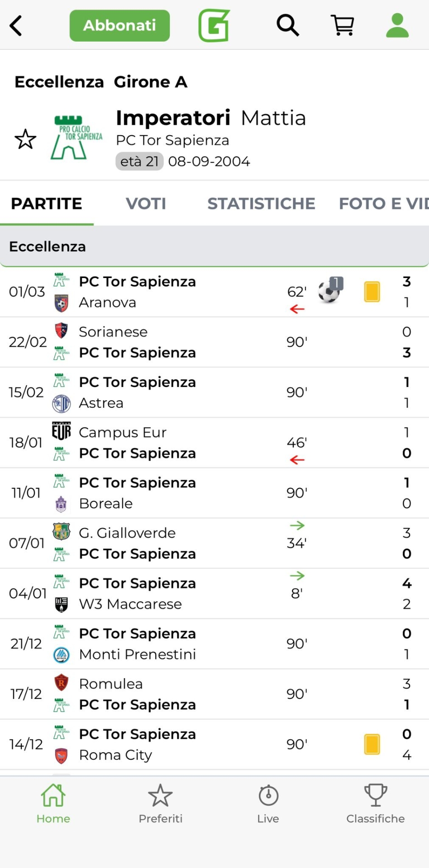The image size is (429, 868).
Task: Click the Pro Calcio Tor Sapienza crest
Action: pyautogui.click(x=76, y=138)
